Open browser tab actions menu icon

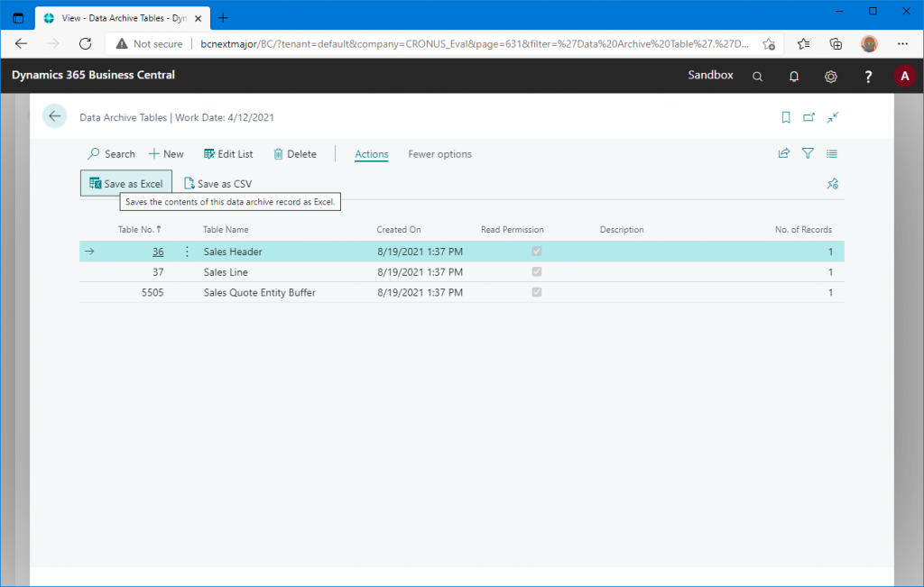coord(18,18)
